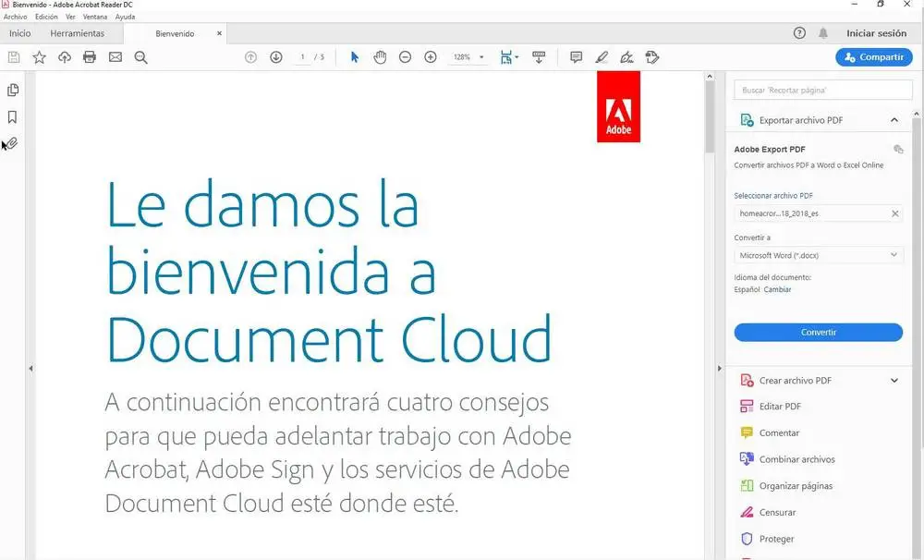Open the Ventana menu

(95, 17)
